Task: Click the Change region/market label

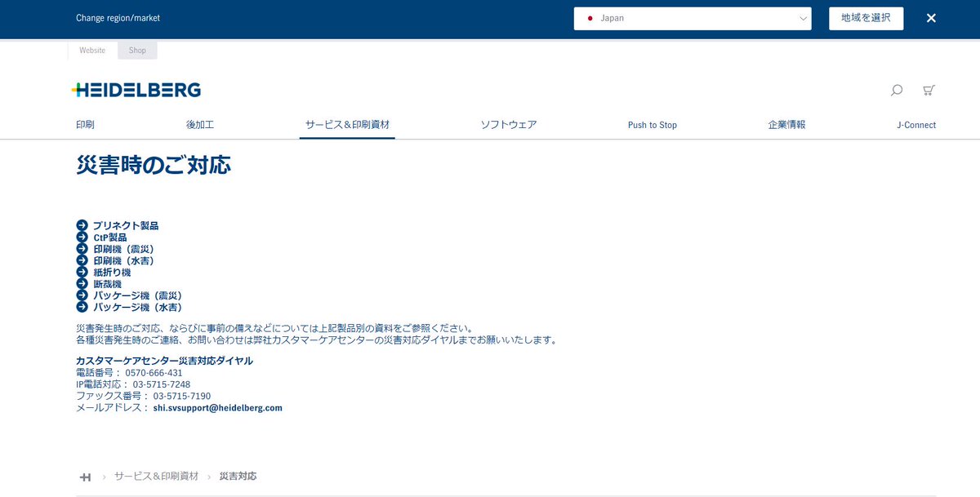Action: click(x=118, y=18)
